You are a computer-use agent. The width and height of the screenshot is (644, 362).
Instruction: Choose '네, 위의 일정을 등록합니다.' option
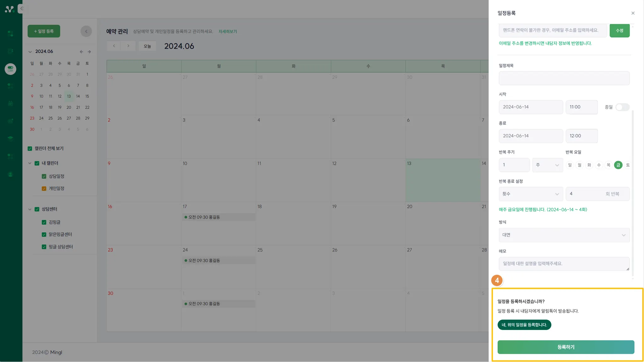(x=524, y=325)
